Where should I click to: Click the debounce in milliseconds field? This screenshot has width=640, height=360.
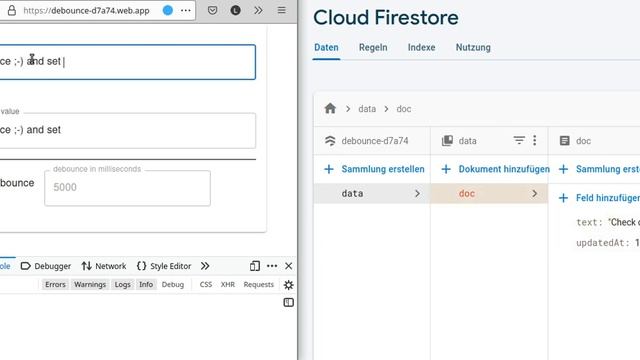pos(127,188)
